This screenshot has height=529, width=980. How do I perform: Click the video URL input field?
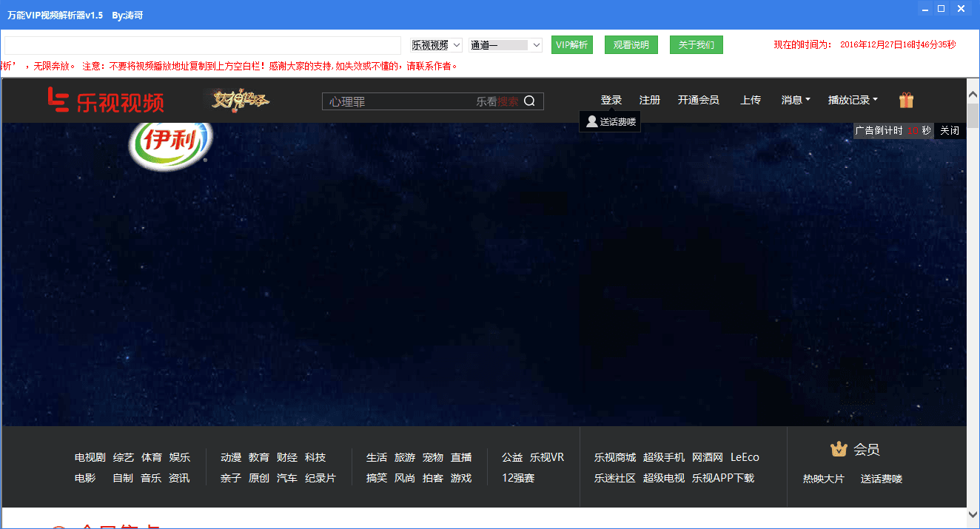pos(202,45)
